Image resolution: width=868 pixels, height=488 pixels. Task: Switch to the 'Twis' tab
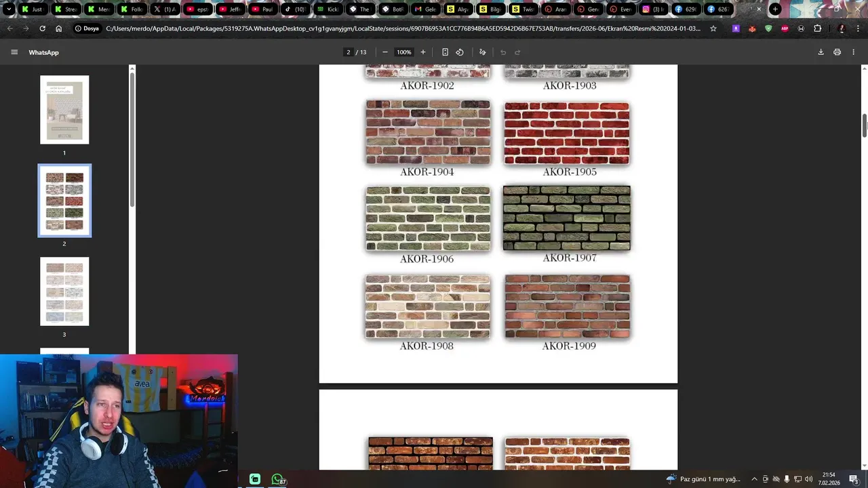[x=523, y=9]
